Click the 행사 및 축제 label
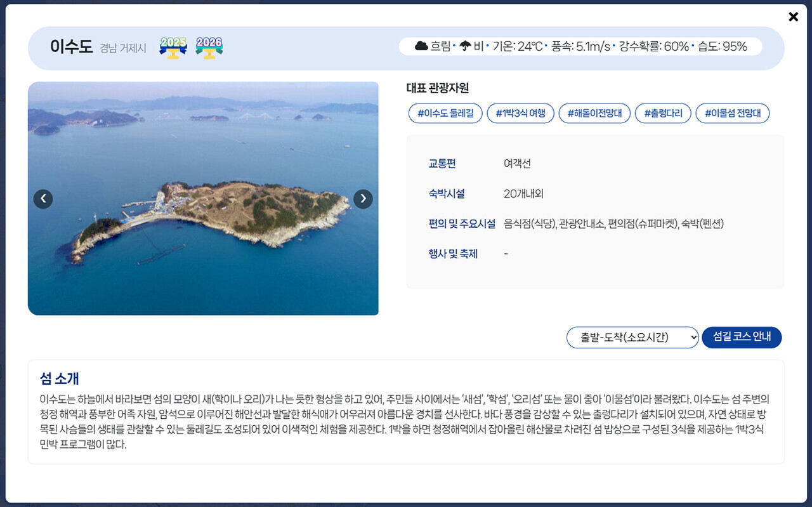 453,254
